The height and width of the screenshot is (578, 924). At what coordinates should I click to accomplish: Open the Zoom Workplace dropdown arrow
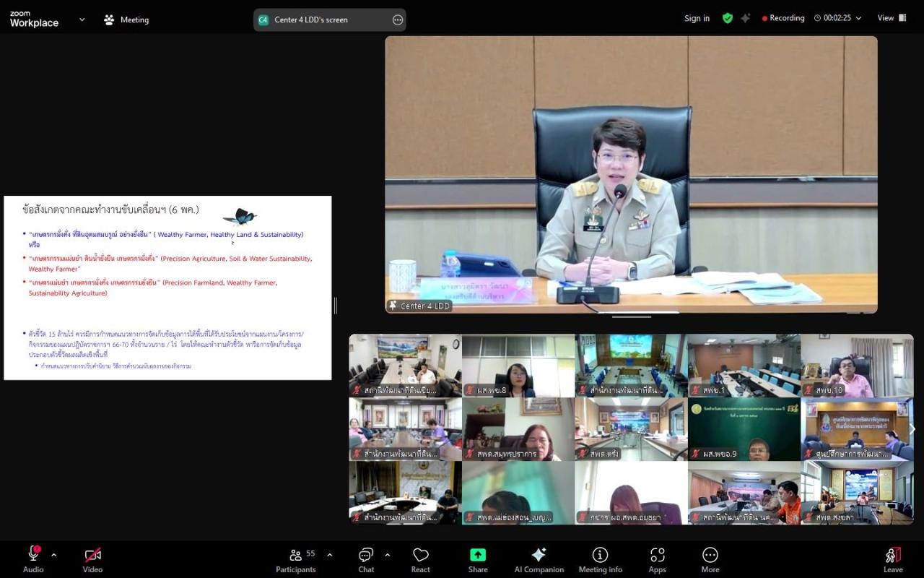82,20
